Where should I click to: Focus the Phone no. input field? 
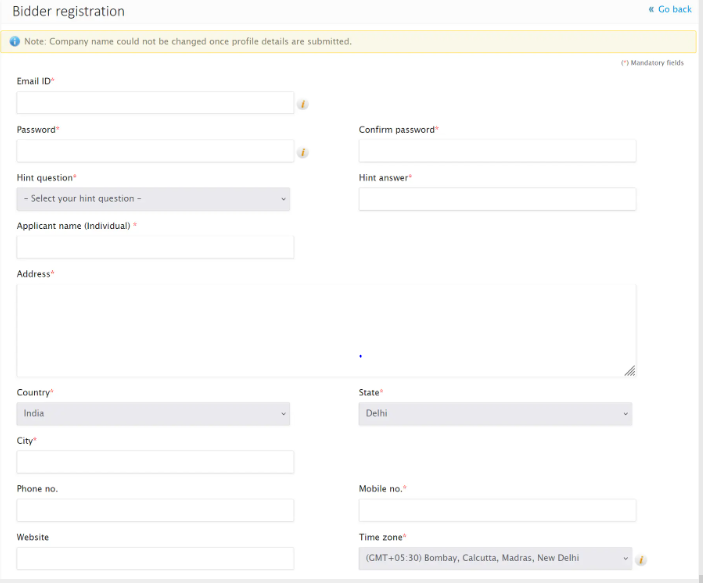155,510
